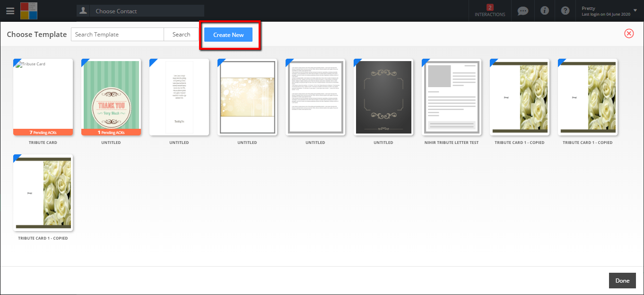Click the four-color square app logo

click(29, 10)
